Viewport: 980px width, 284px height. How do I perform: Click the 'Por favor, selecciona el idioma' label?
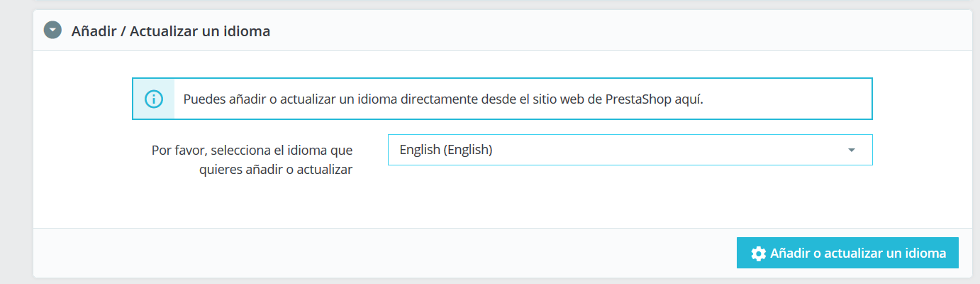coord(252,151)
